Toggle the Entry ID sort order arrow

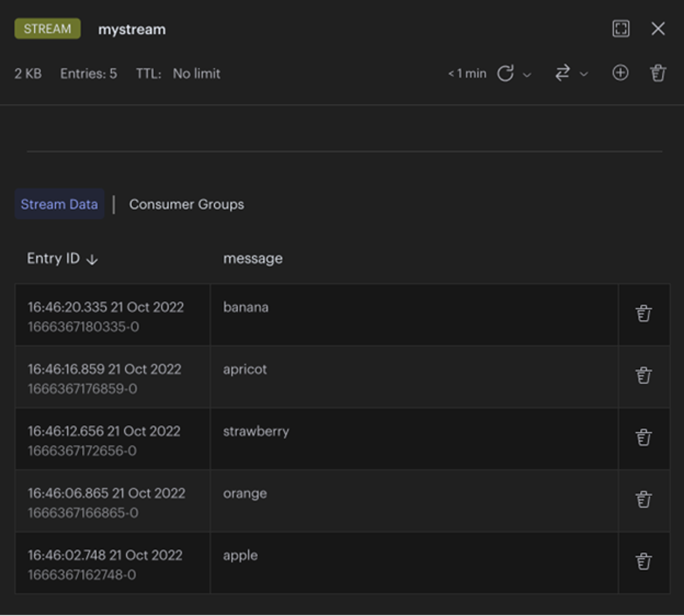coord(92,260)
